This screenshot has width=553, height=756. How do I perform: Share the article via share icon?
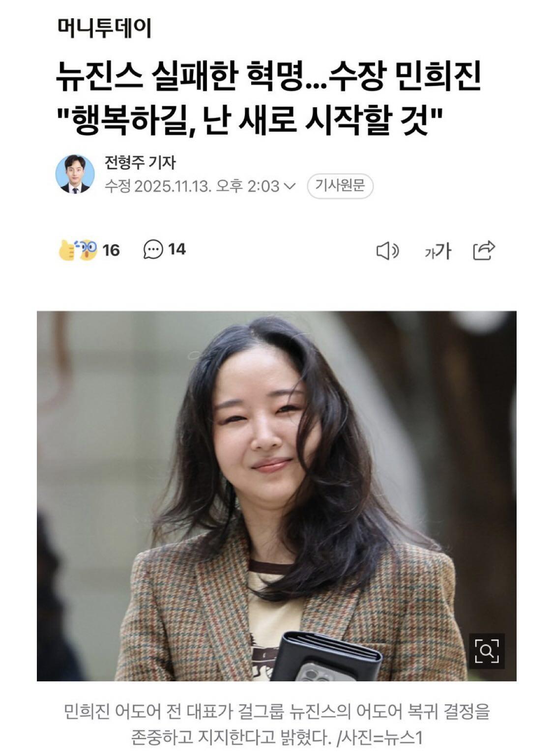coord(484,250)
